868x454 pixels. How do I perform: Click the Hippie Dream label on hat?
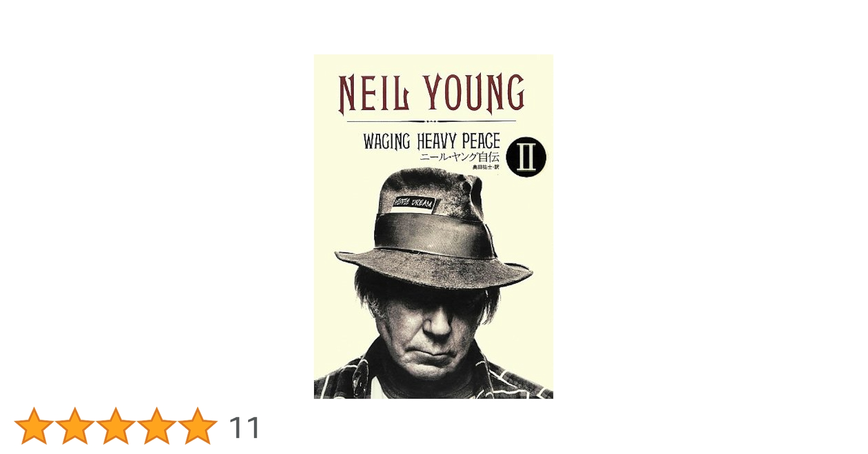point(414,203)
